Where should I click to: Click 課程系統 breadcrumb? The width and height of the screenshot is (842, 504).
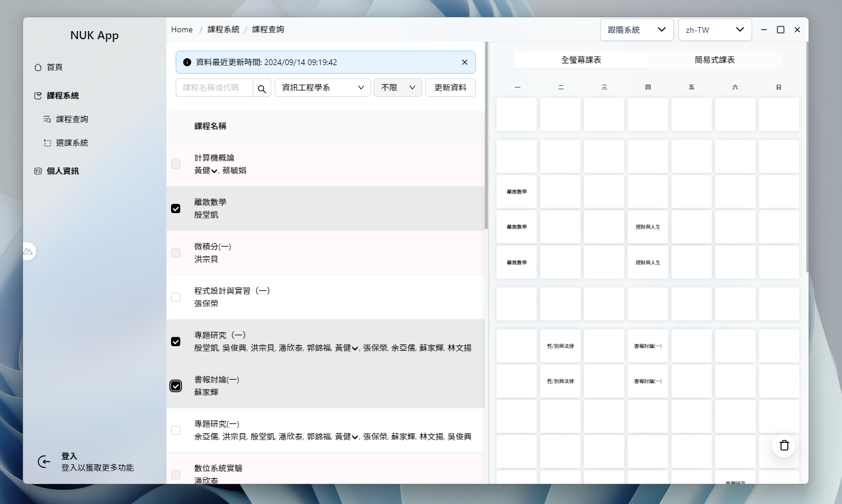pos(223,29)
